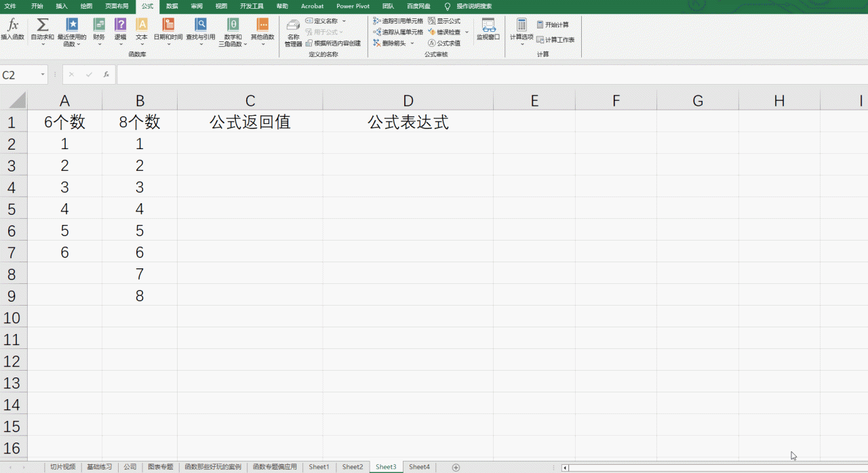868x473 pixels.
Task: Click into the formula bar input
Action: pos(492,75)
